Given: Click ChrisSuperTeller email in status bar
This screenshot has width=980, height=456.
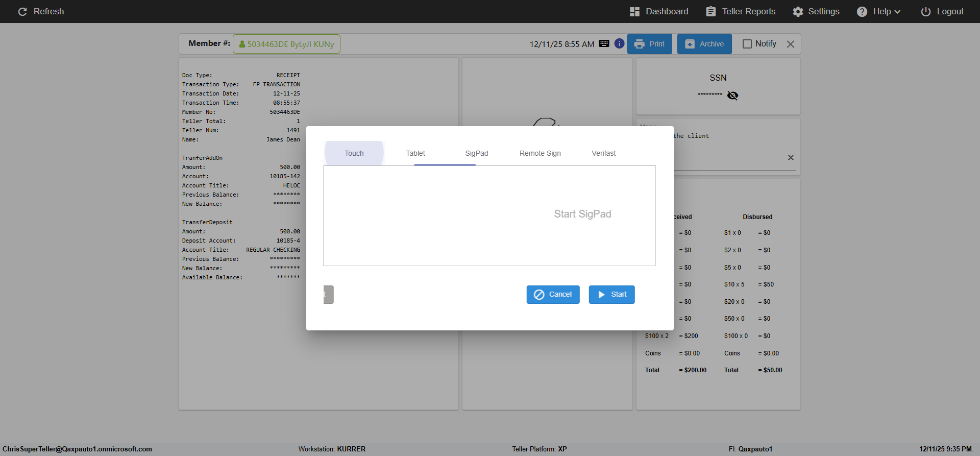Looking at the screenshot, I should pyautogui.click(x=77, y=449).
